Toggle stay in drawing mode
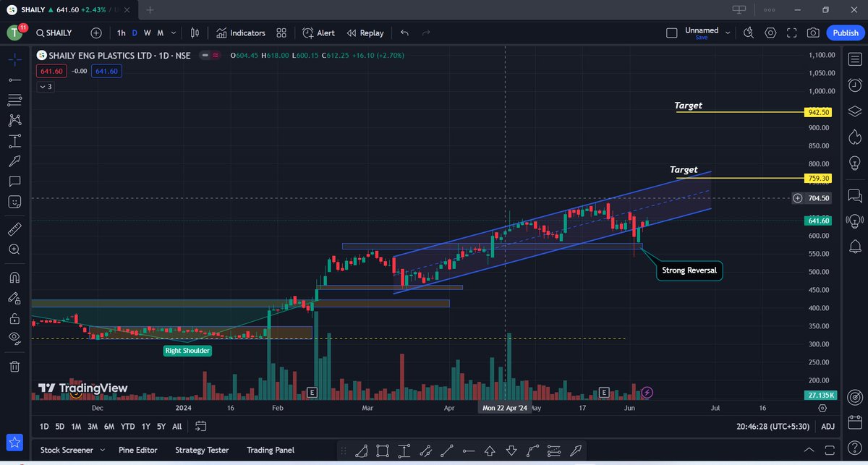 point(14,297)
